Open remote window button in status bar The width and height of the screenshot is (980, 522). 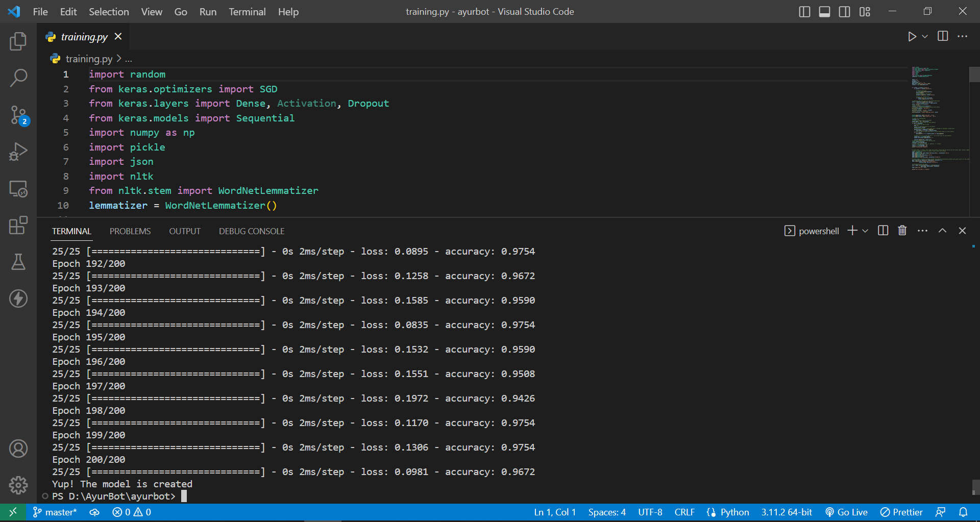pyautogui.click(x=13, y=512)
